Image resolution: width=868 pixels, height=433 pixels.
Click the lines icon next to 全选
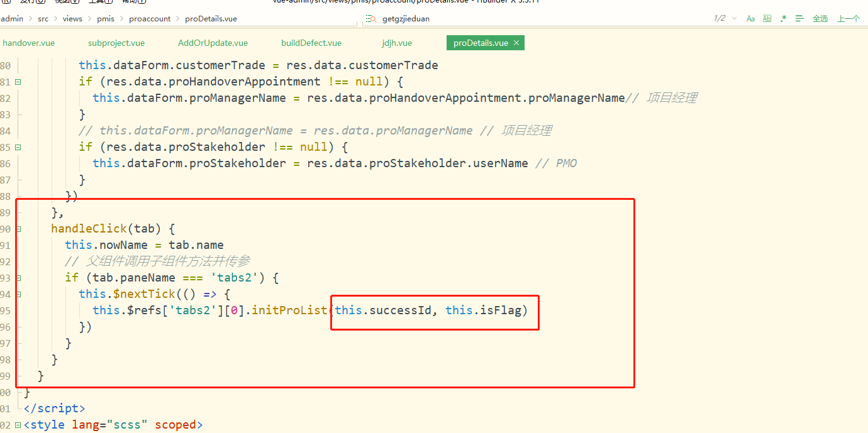pos(800,19)
